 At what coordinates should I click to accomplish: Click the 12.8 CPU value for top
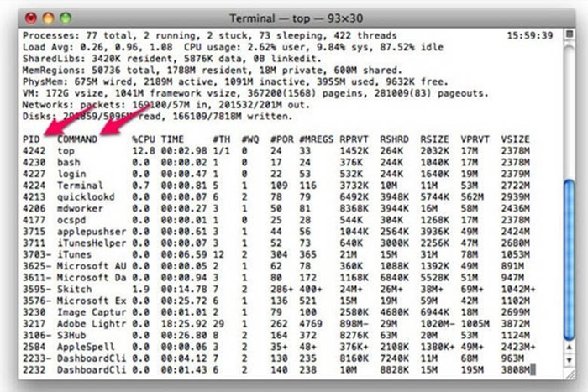click(x=144, y=150)
